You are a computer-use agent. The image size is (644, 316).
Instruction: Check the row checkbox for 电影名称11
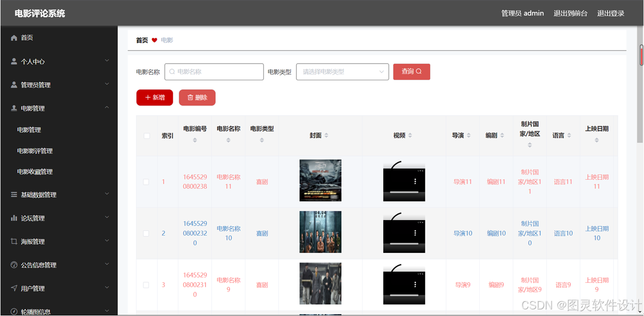[146, 182]
